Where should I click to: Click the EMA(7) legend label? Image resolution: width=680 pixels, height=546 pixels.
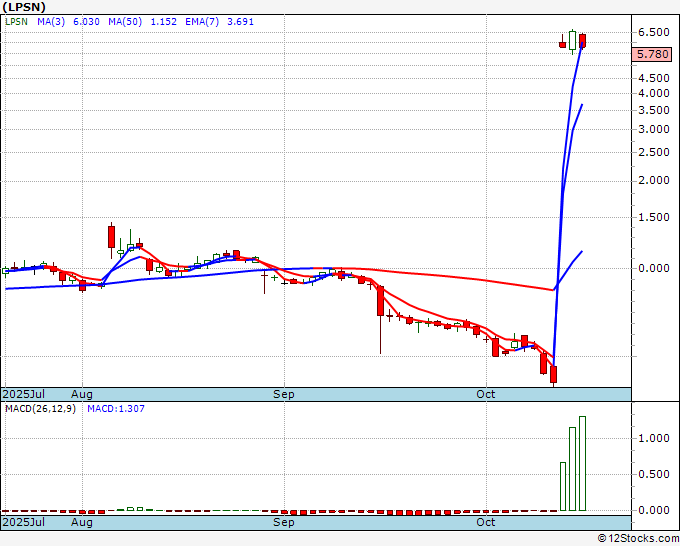tap(202, 22)
